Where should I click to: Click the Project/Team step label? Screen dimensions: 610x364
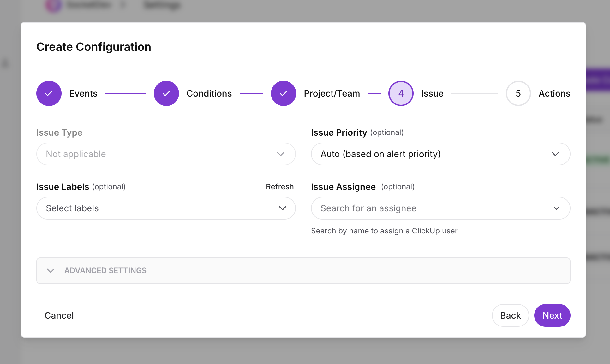click(x=332, y=94)
